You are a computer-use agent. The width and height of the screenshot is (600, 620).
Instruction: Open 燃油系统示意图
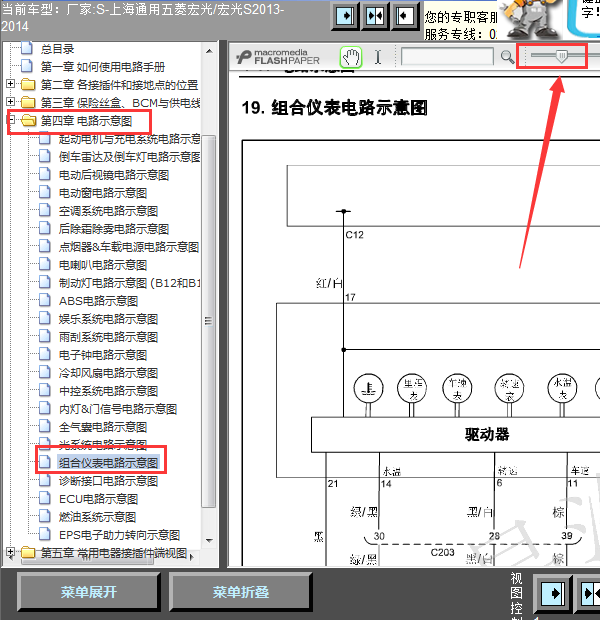tap(97, 517)
